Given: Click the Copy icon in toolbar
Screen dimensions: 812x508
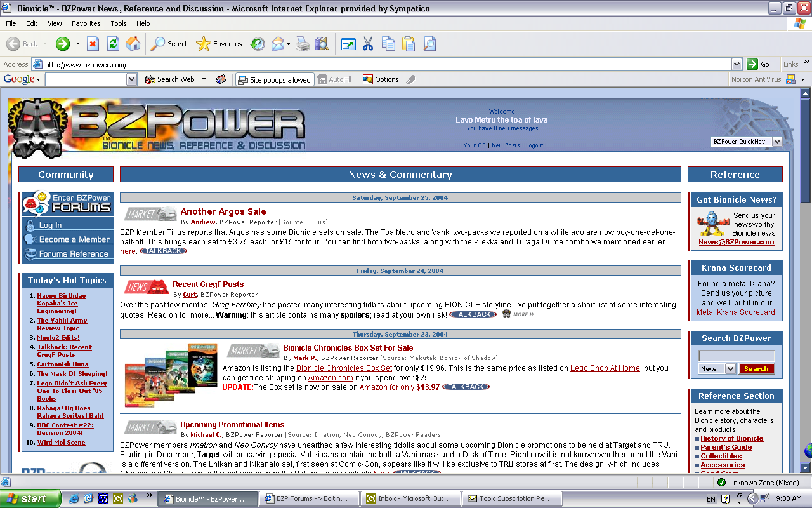Looking at the screenshot, I should [x=388, y=44].
